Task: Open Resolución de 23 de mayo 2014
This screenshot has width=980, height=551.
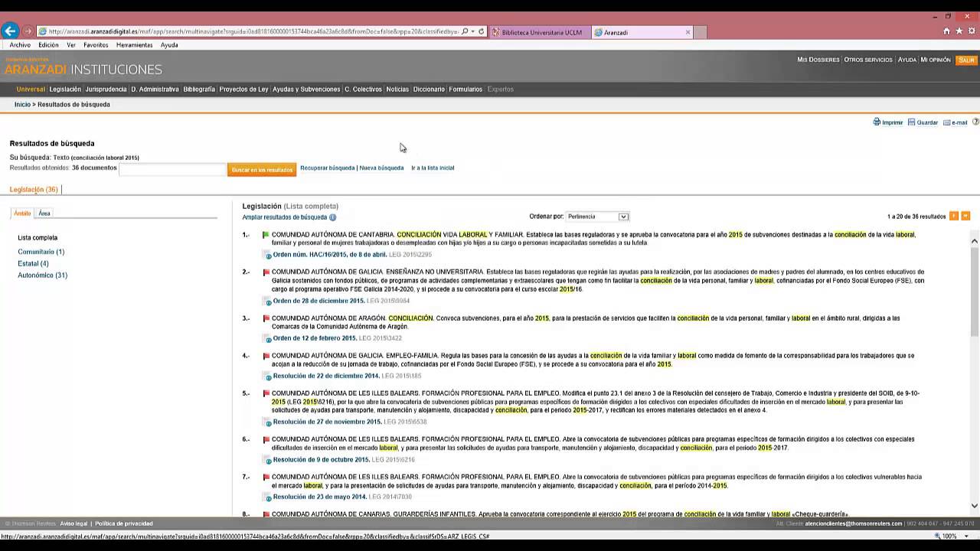Action: [x=319, y=497]
